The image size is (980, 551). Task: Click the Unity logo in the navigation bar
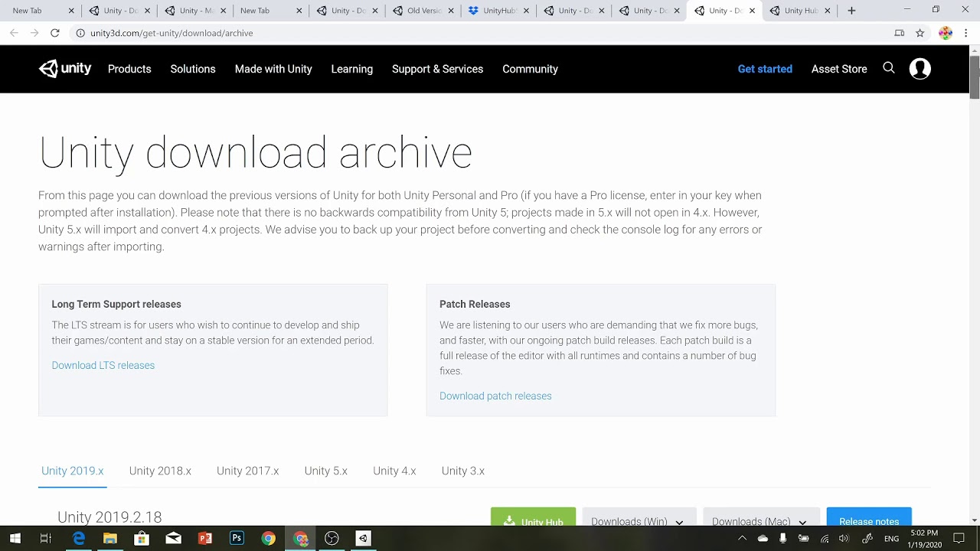click(65, 68)
